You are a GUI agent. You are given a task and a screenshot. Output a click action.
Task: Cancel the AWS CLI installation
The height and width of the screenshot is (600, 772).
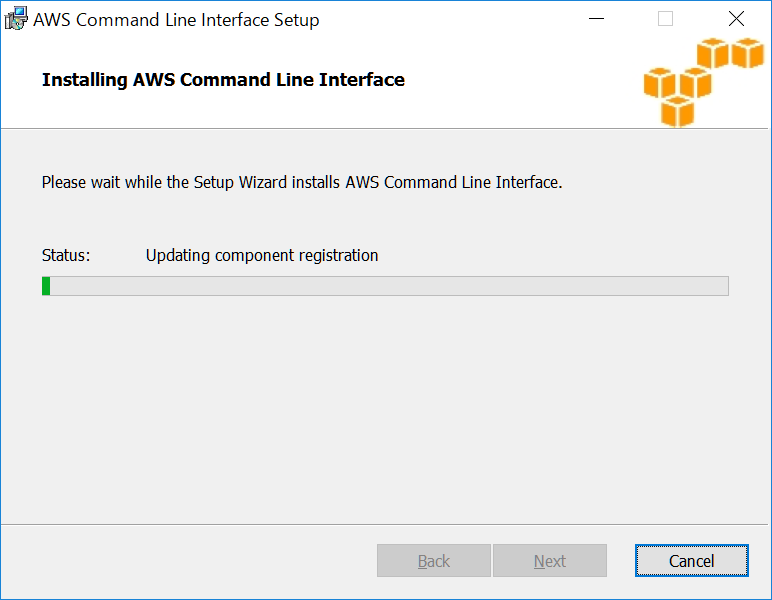point(691,561)
